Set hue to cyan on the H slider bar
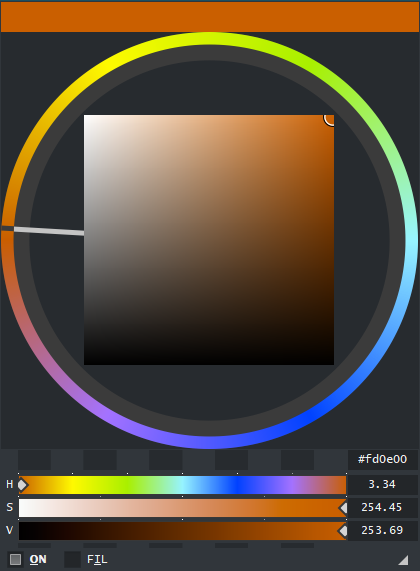 (x=182, y=485)
